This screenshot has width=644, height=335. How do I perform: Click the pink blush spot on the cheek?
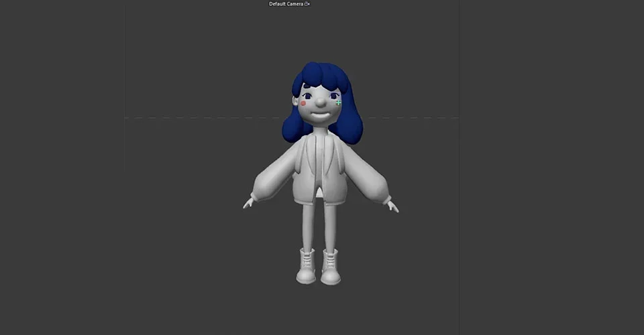[303, 103]
